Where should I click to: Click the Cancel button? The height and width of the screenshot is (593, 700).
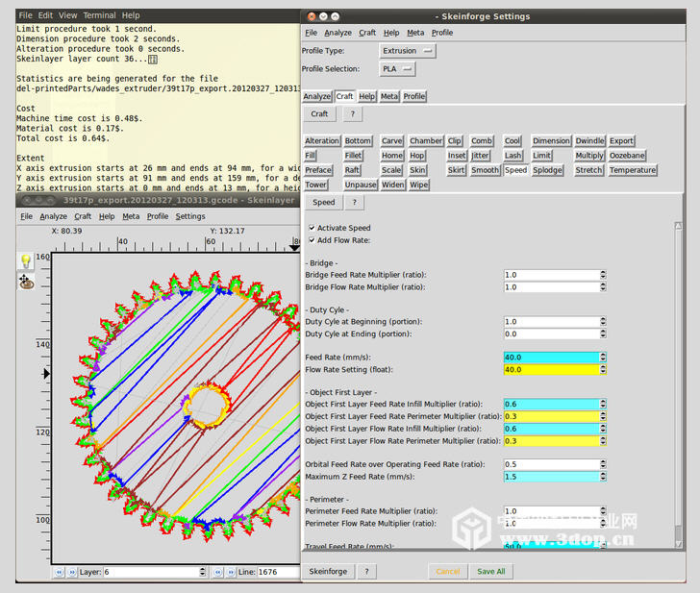[448, 572]
